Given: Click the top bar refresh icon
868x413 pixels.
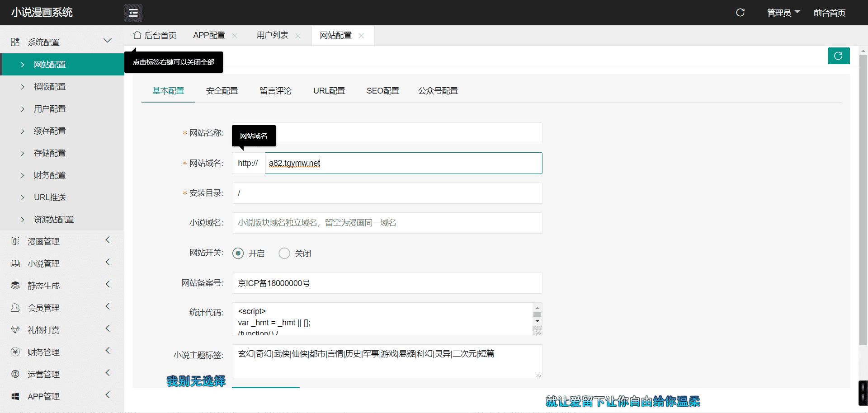Looking at the screenshot, I should (x=740, y=13).
